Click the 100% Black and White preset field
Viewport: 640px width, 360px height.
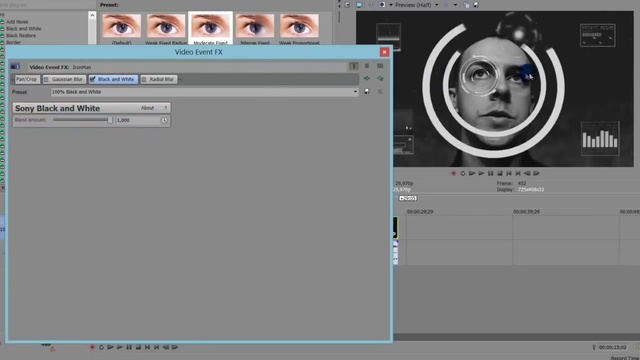pyautogui.click(x=204, y=92)
